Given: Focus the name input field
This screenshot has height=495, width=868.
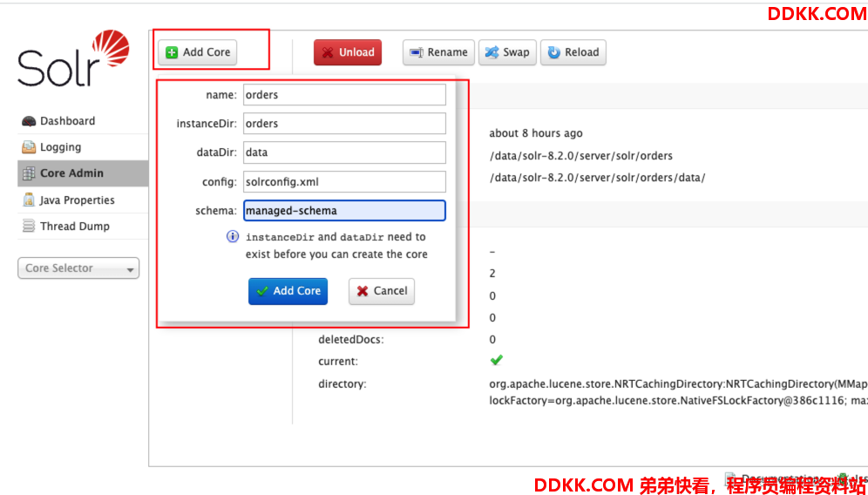Looking at the screenshot, I should coord(344,95).
